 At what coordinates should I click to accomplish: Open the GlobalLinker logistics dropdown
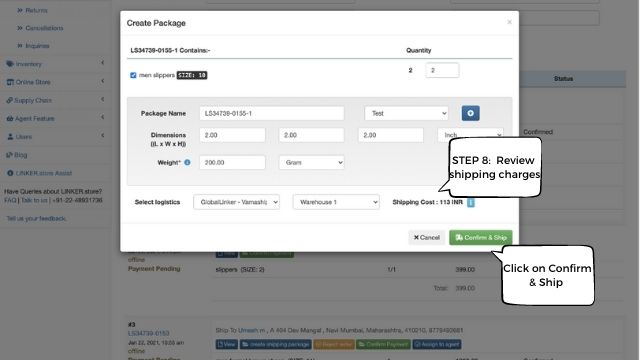pos(236,202)
